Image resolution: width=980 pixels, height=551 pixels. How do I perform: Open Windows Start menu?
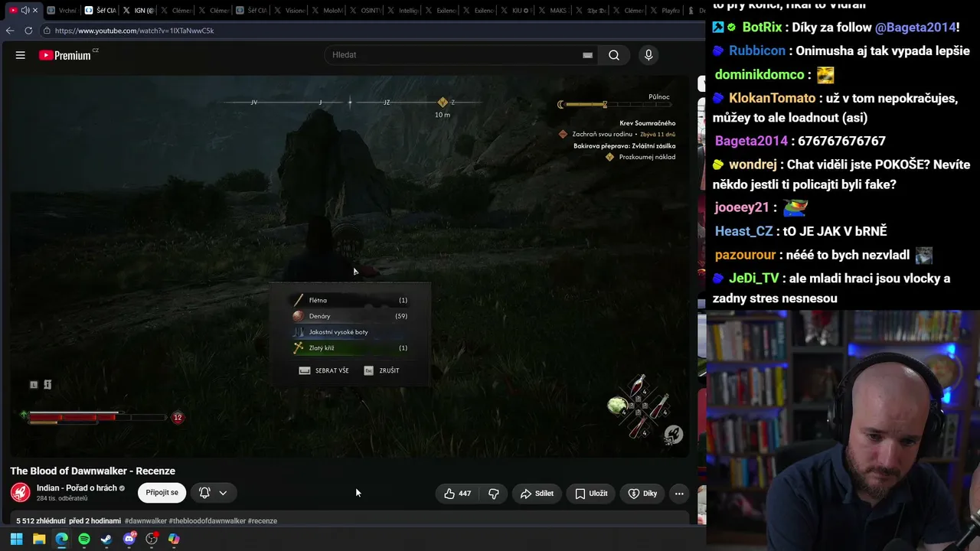(x=16, y=539)
